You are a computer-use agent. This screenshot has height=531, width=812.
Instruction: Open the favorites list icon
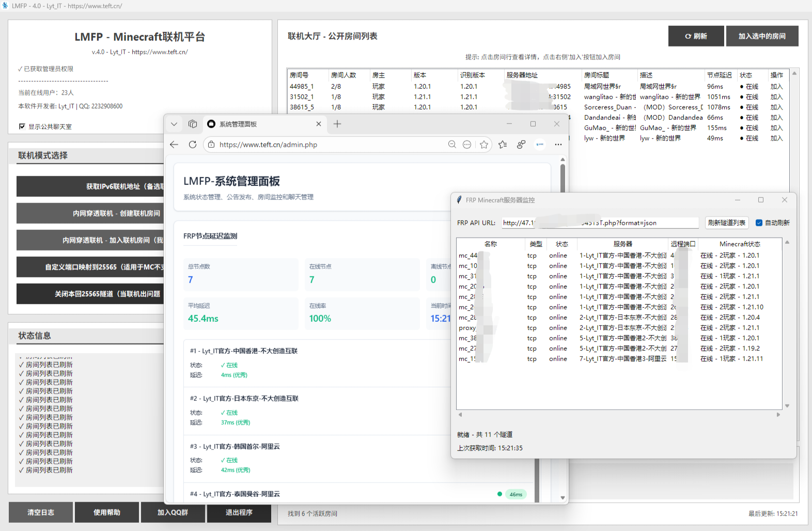(503, 145)
